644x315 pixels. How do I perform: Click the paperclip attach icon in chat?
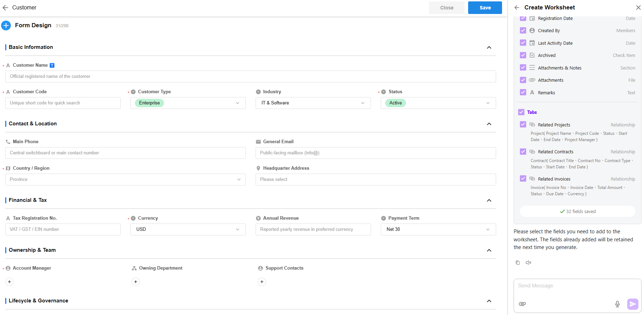(522, 304)
